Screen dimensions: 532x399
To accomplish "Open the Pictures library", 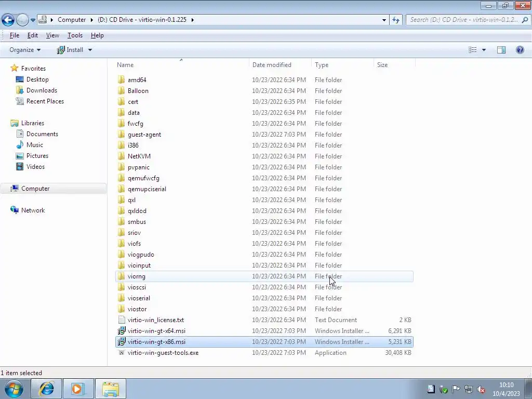I will click(37, 156).
